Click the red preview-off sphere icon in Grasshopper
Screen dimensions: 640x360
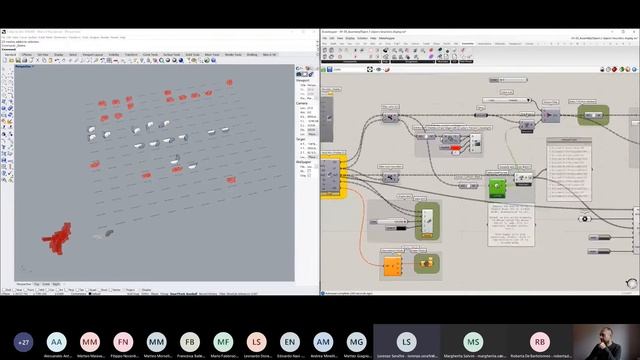tap(615, 69)
